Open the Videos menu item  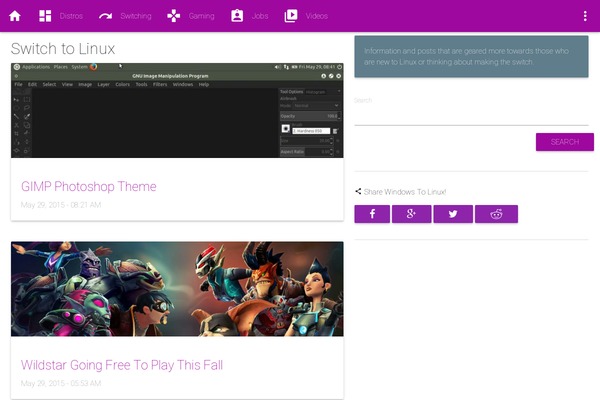316,16
